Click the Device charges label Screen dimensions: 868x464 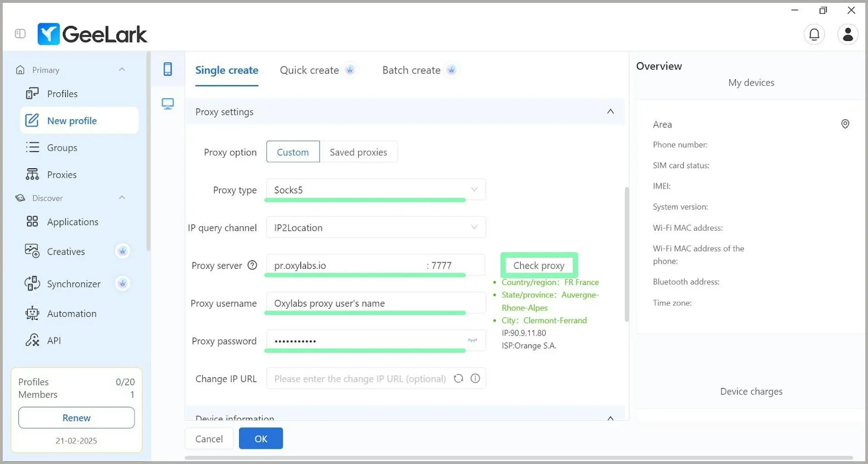[751, 391]
